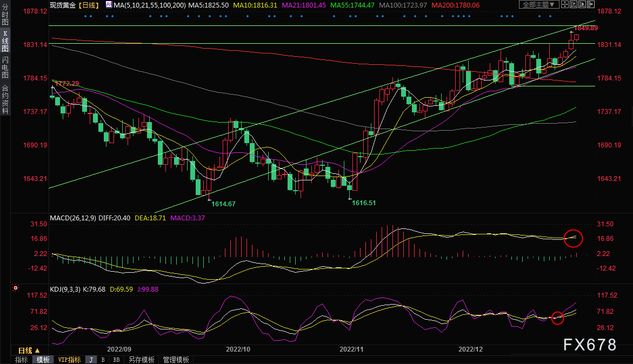Toggle the BB template button
Screen dimensions: 633x364
[116, 360]
